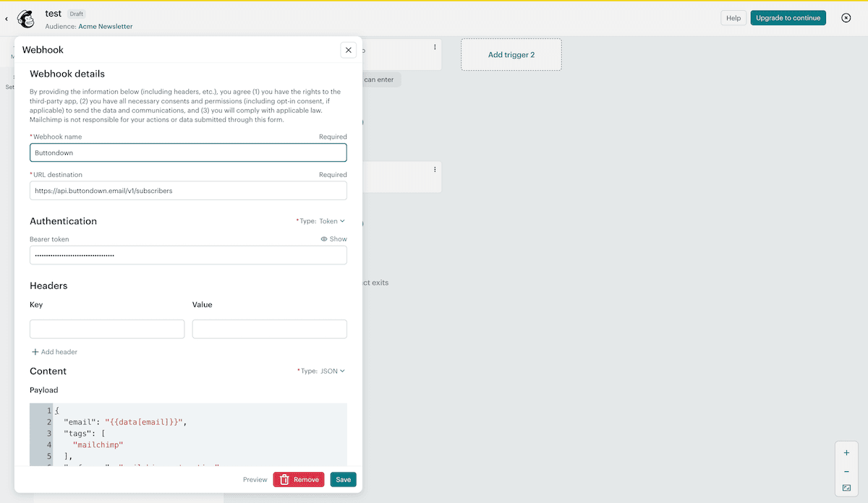Save the webhook configuration

[342, 479]
